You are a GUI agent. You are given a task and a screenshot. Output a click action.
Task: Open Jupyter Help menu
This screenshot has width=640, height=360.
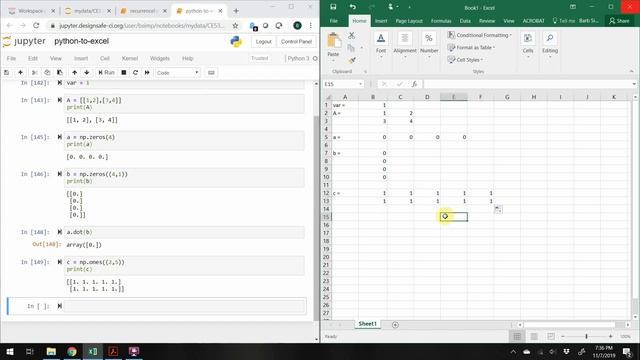point(187,58)
